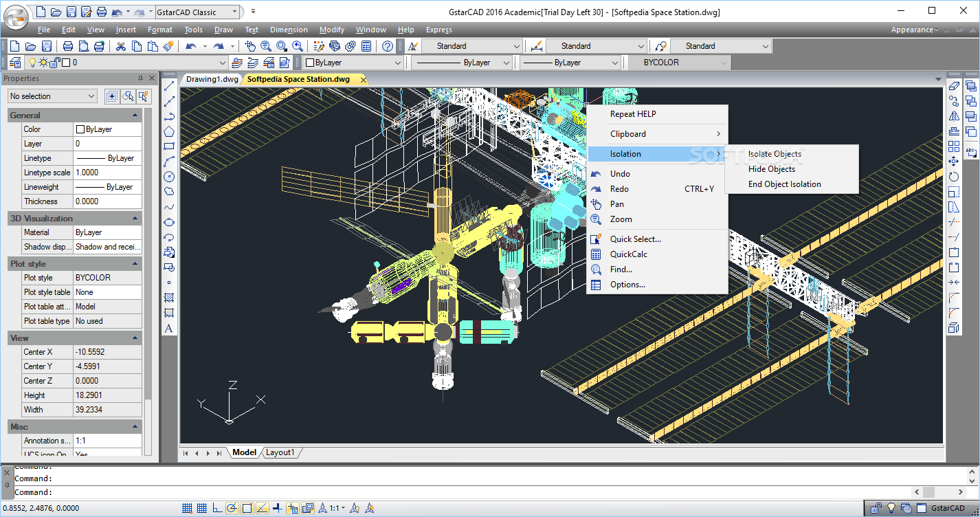980x517 pixels.
Task: Click the Erase tool in Modify toolbar
Action: click(953, 86)
